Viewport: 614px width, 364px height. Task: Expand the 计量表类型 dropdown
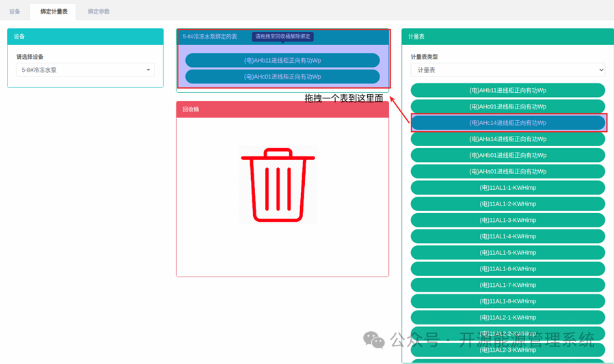[x=507, y=70]
